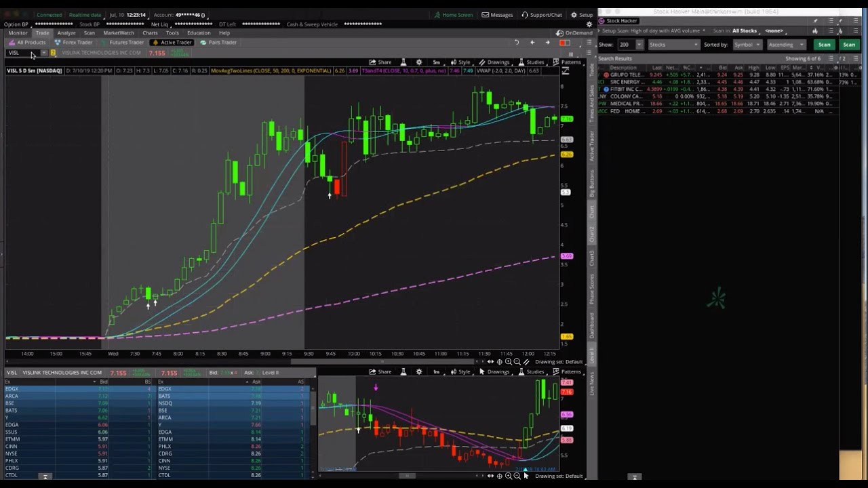The width and height of the screenshot is (868, 488).
Task: Select the pointer cursor tool under lower chart
Action: [526, 476]
